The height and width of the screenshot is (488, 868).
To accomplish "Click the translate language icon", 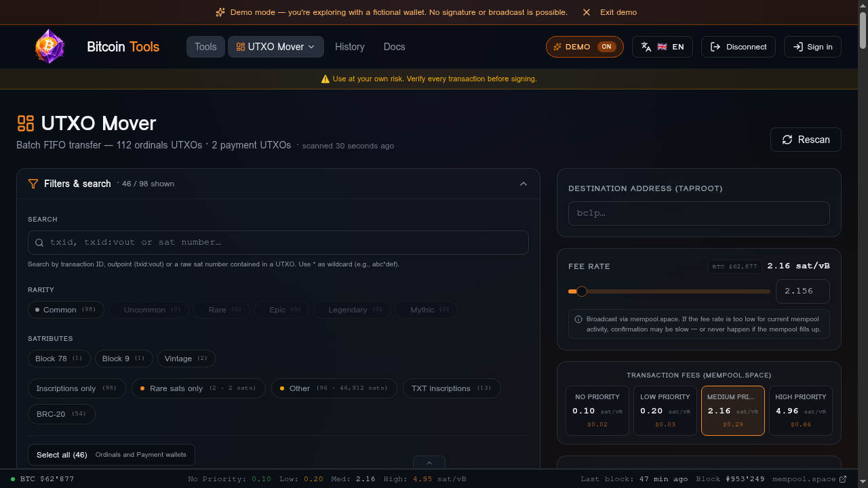I will (x=646, y=47).
